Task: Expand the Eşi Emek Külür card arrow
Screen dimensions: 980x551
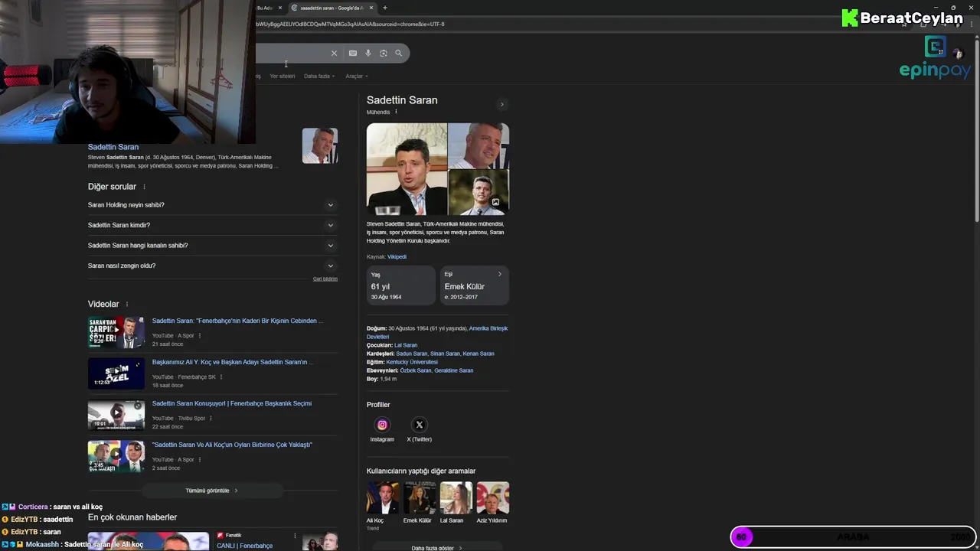Action: [x=500, y=274]
